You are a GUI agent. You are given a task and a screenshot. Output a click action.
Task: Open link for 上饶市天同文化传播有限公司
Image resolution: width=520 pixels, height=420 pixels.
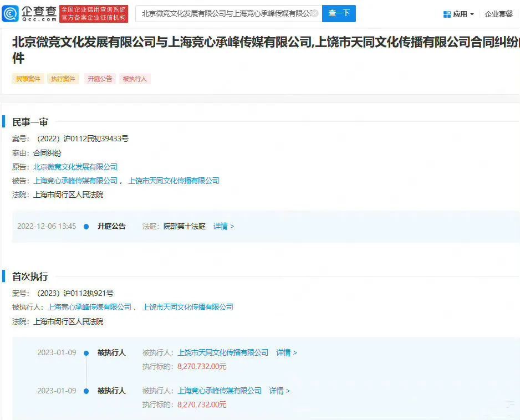[x=178, y=180]
